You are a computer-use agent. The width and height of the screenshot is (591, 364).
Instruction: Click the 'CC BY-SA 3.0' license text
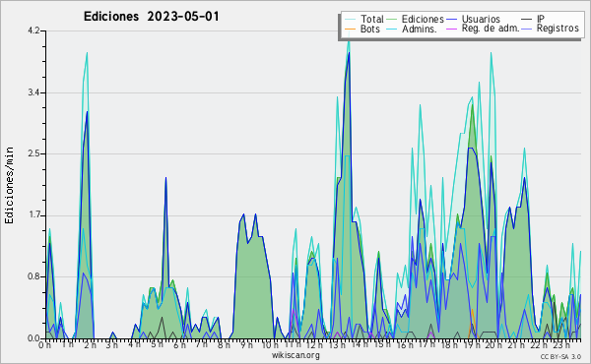[560, 356]
